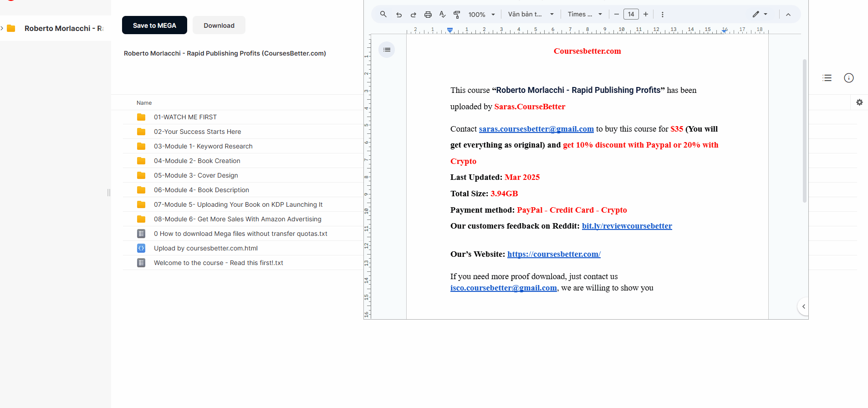Viewport: 868px width, 408px height.
Task: Open the editing mode pencil dropdown
Action: [x=760, y=15]
